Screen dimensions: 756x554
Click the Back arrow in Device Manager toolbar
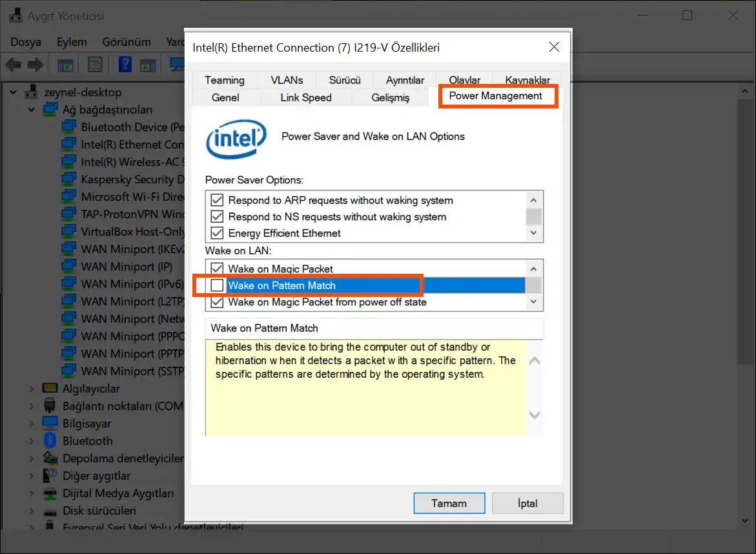tap(14, 64)
